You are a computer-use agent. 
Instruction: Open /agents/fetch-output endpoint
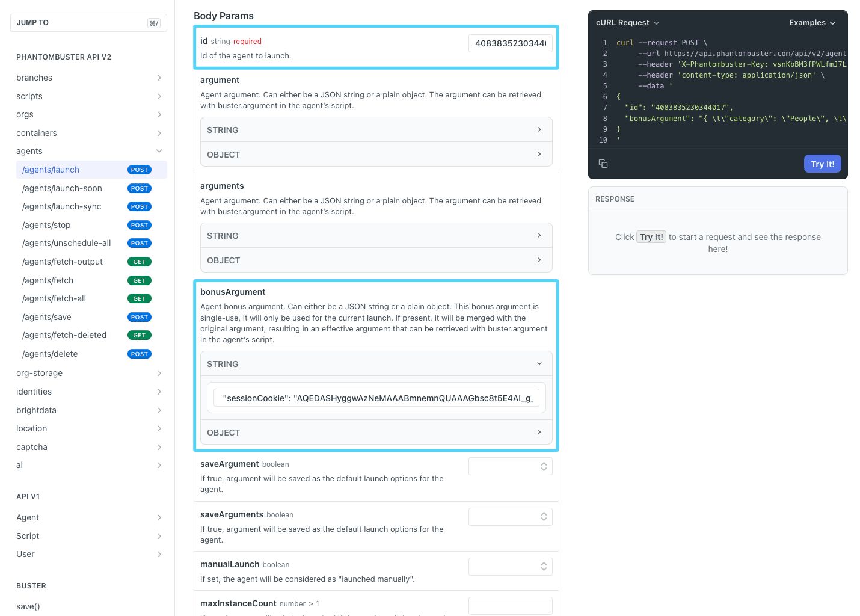pyautogui.click(x=91, y=262)
